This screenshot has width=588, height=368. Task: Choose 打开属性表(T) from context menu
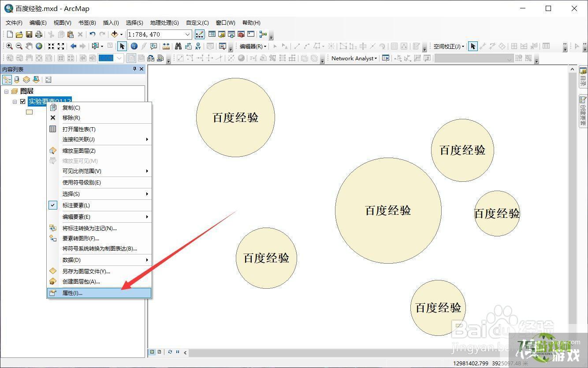tap(99, 129)
